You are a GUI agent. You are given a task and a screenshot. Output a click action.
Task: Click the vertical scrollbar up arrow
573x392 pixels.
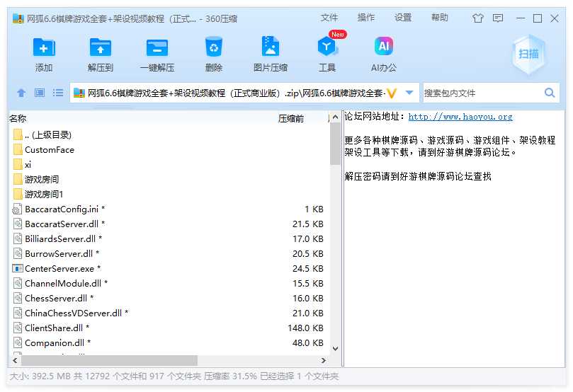pyautogui.click(x=335, y=117)
